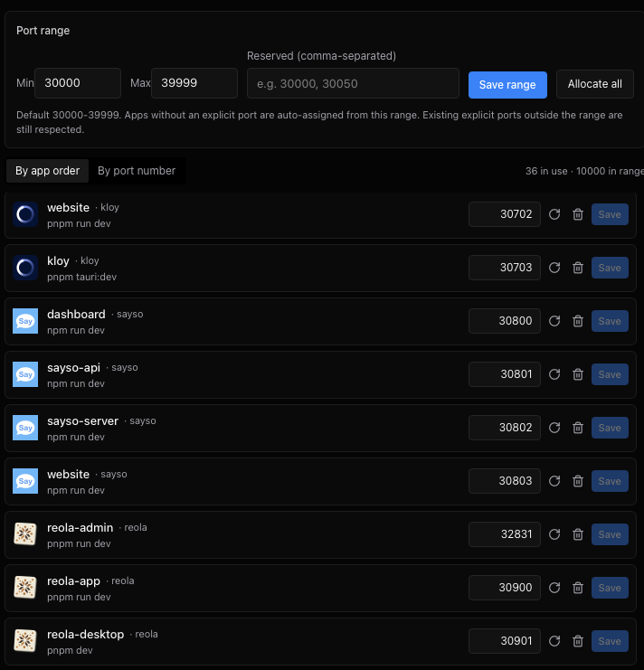Screen dimensions: 644x670
Task: Save port 30703 for kloy
Action: (610, 268)
